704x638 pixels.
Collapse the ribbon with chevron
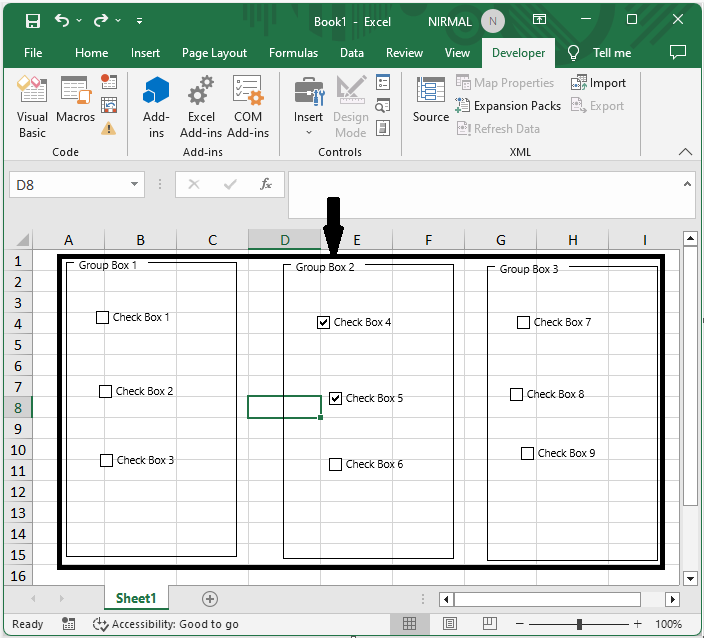point(685,152)
